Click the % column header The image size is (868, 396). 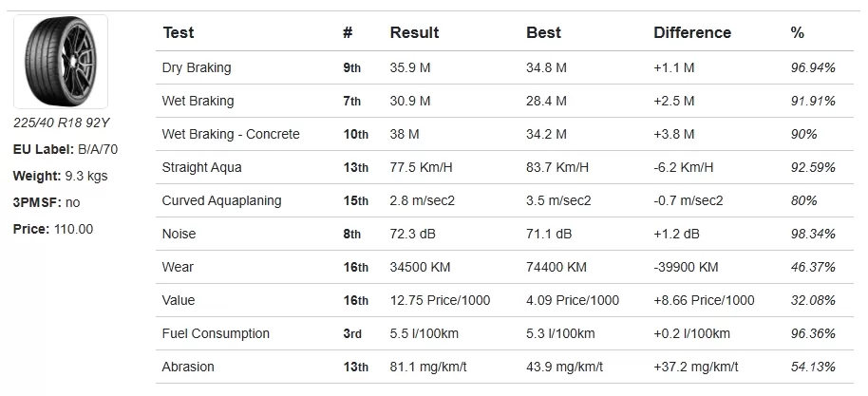pos(797,32)
